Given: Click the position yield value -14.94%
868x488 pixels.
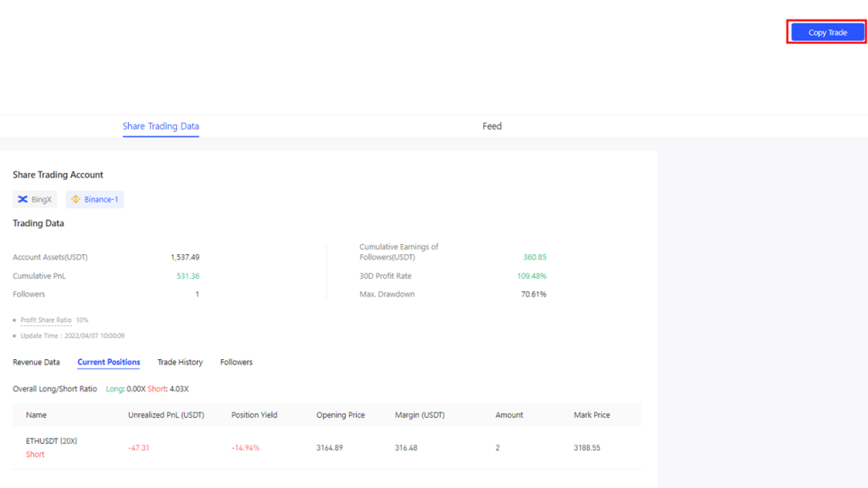Looking at the screenshot, I should tap(245, 447).
